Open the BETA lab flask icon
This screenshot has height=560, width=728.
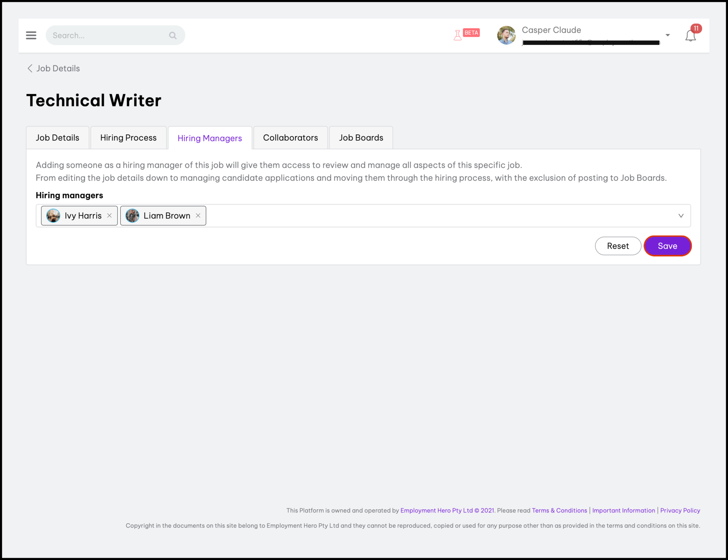(x=457, y=35)
